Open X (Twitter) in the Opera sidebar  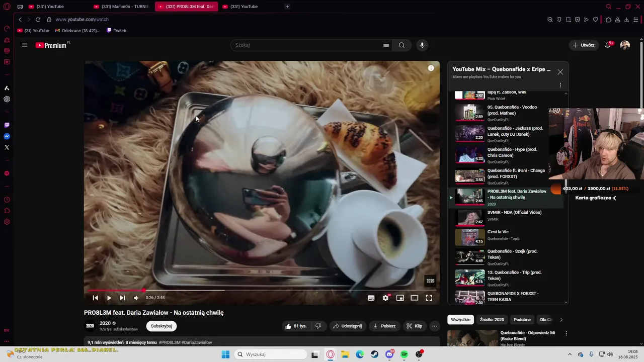pos(7,147)
